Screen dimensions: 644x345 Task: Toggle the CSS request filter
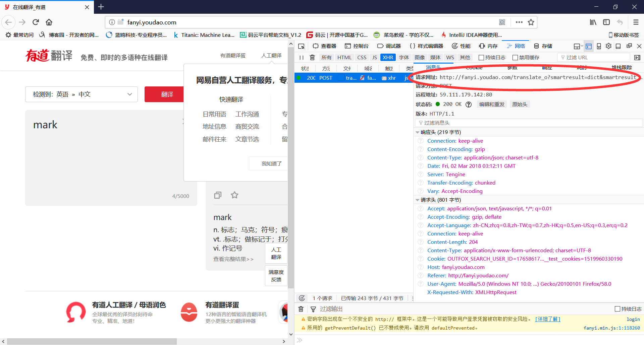(x=362, y=58)
